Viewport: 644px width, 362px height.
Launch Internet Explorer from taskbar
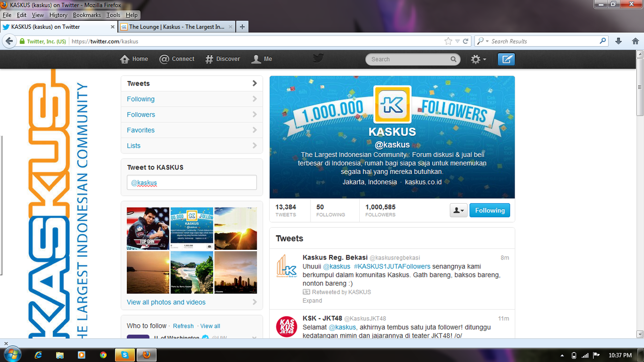tap(38, 355)
